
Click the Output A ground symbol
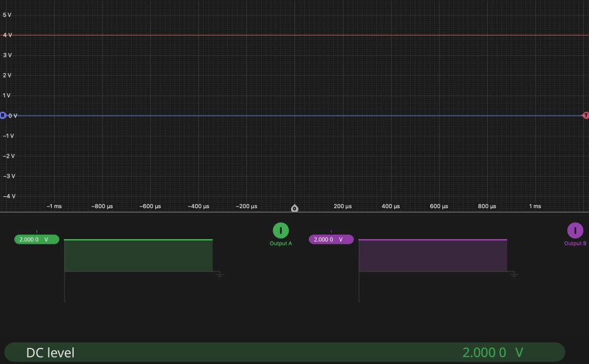click(220, 275)
